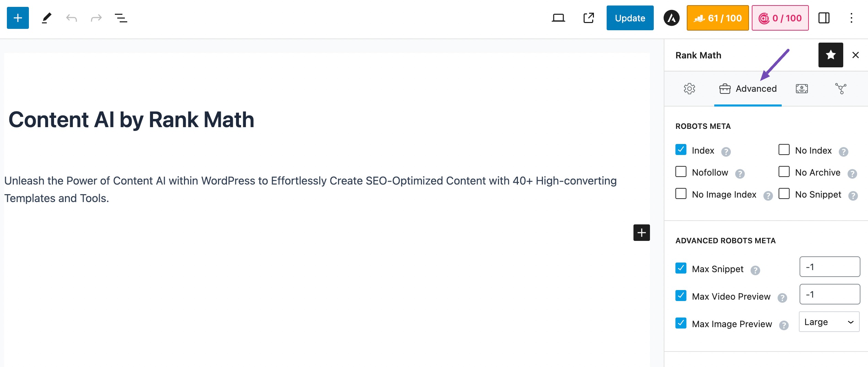The height and width of the screenshot is (367, 868).
Task: Show help for the Nofollow option
Action: [740, 174]
